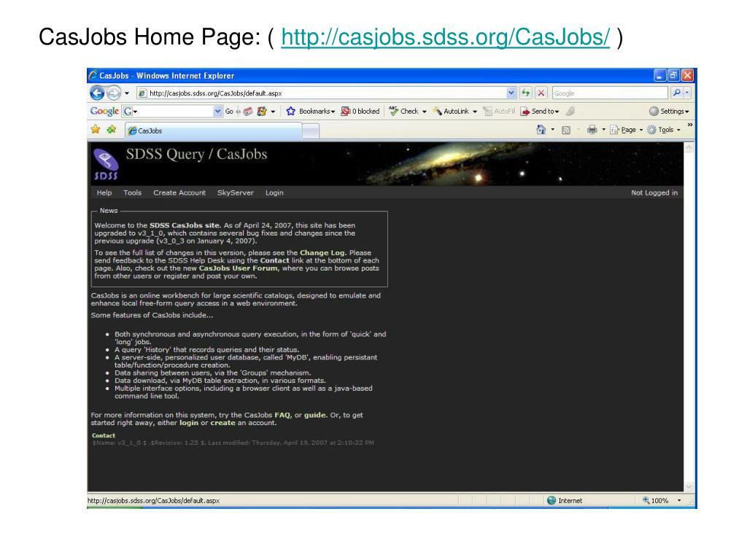Click the Go button in Google toolbar
The width and height of the screenshot is (747, 560).
[229, 112]
